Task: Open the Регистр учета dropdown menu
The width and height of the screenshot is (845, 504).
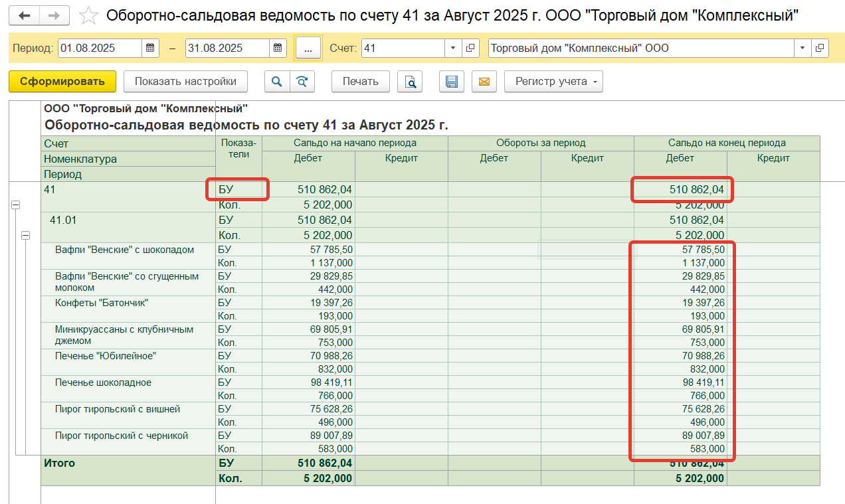Action: 553,82
